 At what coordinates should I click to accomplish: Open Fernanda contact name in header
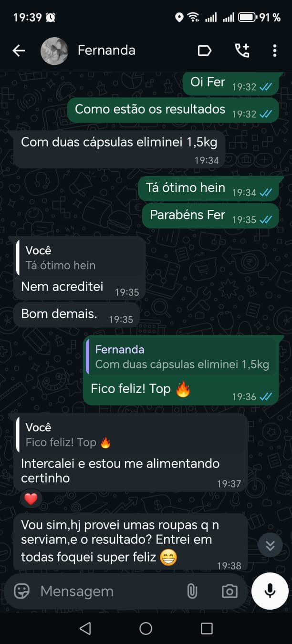coord(106,51)
